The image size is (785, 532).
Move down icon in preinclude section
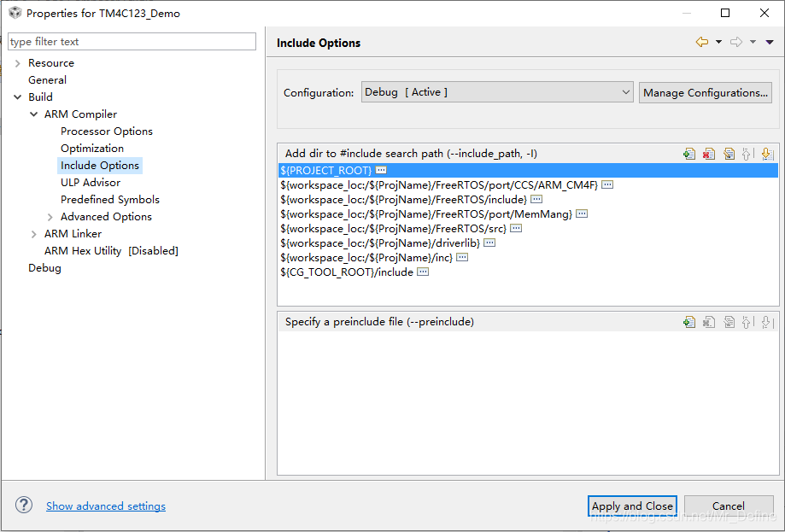coord(767,322)
